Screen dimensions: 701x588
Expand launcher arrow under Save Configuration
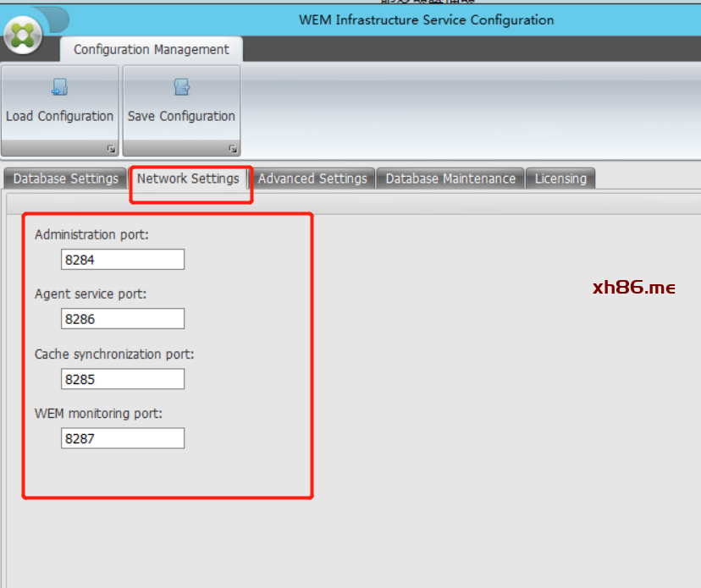pyautogui.click(x=232, y=149)
